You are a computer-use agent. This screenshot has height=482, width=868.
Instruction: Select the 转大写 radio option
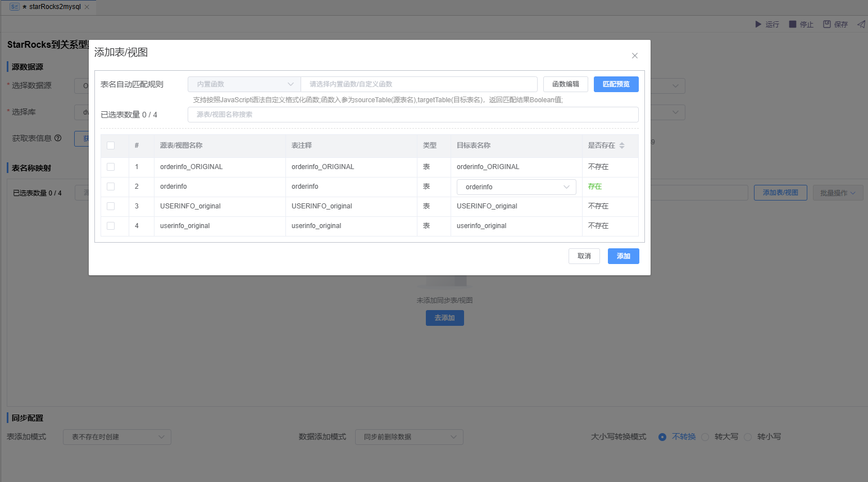pyautogui.click(x=705, y=437)
